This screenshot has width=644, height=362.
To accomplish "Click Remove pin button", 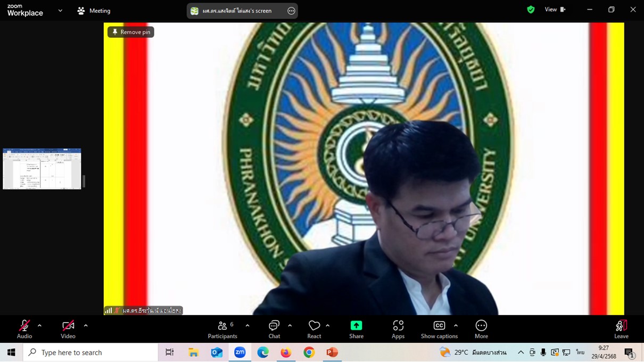I will pyautogui.click(x=131, y=32).
